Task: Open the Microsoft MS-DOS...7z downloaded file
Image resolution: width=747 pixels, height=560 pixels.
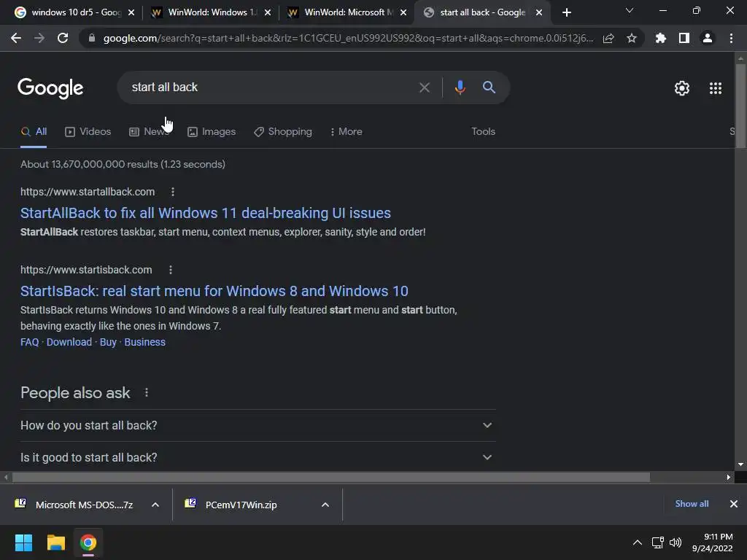Action: click(75, 505)
